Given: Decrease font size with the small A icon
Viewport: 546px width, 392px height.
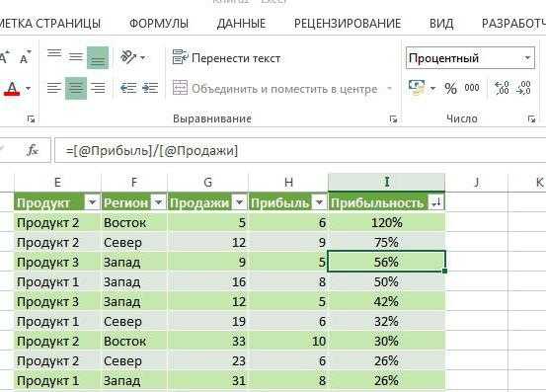Looking at the screenshot, I should pos(25,57).
